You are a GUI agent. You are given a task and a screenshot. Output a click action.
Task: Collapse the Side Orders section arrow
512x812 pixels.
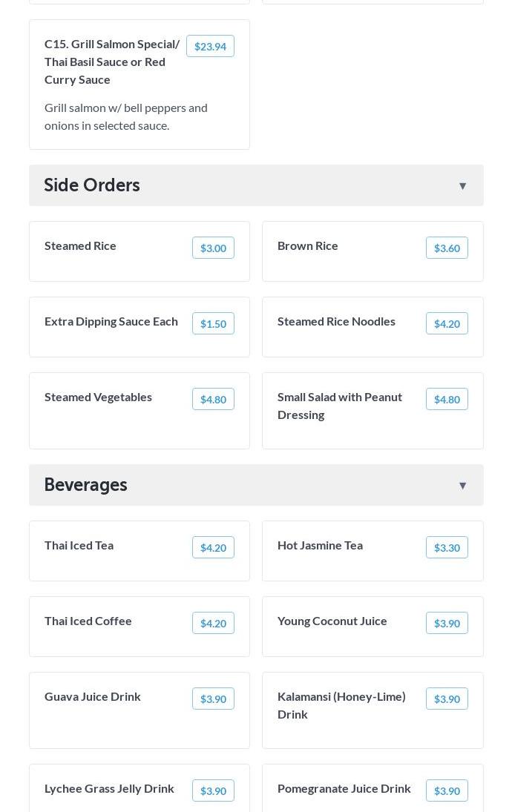(462, 186)
